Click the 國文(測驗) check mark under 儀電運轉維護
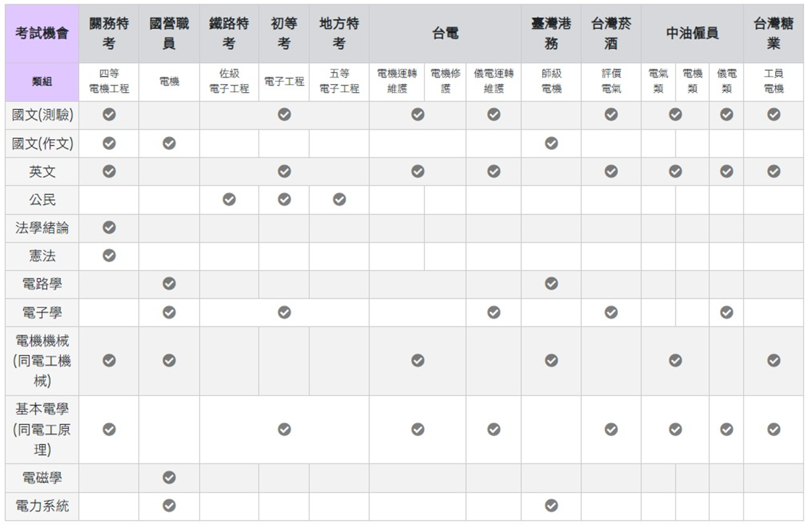This screenshot has height=525, width=812. 494,114
